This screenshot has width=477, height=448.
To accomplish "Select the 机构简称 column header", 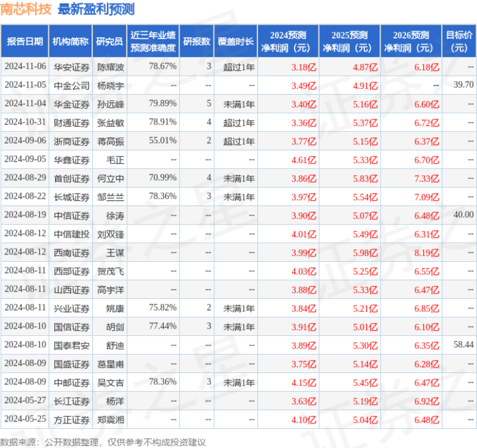I will (70, 41).
